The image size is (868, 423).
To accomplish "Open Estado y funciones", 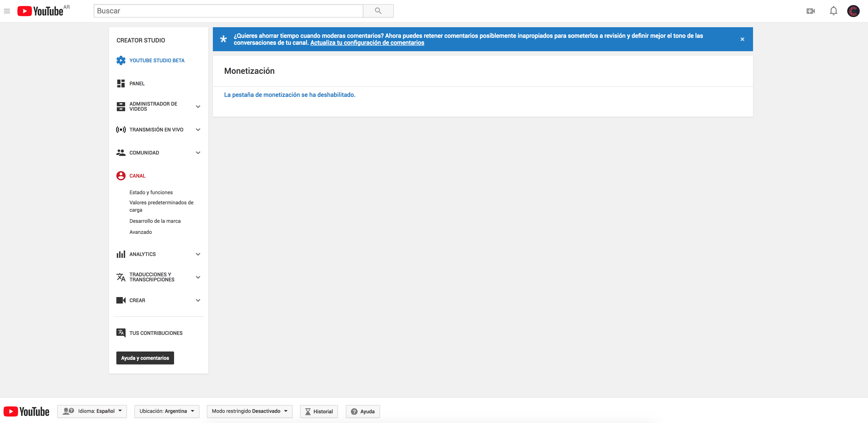I will coord(151,192).
